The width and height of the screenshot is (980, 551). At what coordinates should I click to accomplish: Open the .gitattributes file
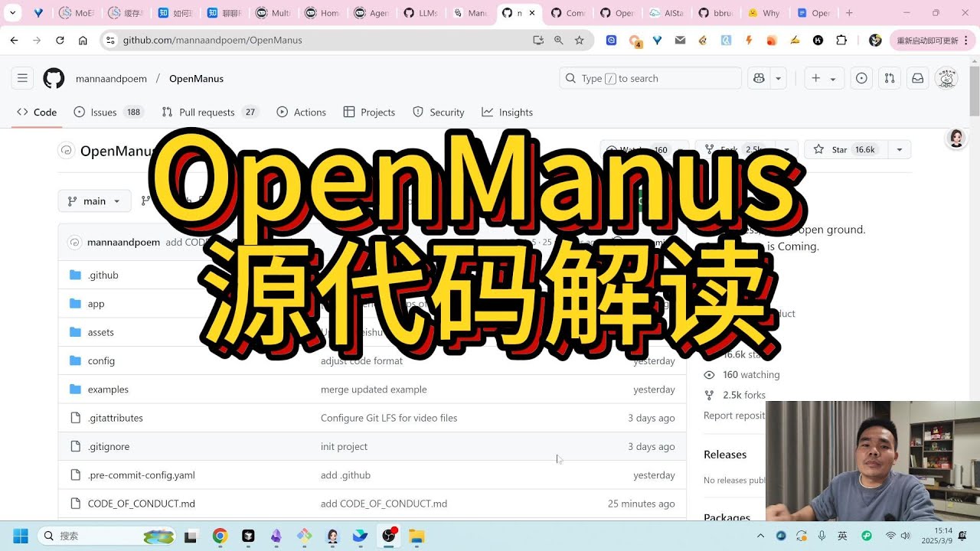coord(115,418)
